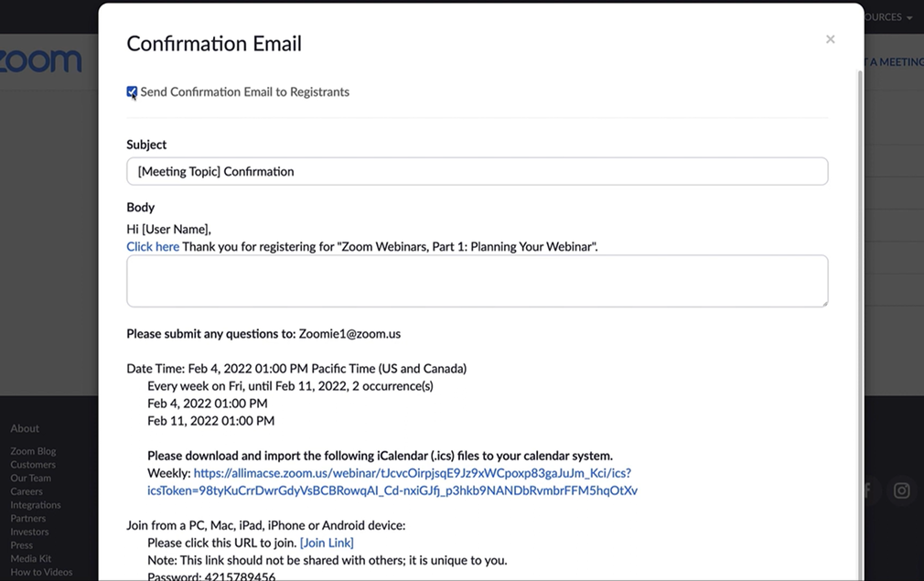Open the Integrations footer link
The height and width of the screenshot is (581, 924).
coord(35,504)
